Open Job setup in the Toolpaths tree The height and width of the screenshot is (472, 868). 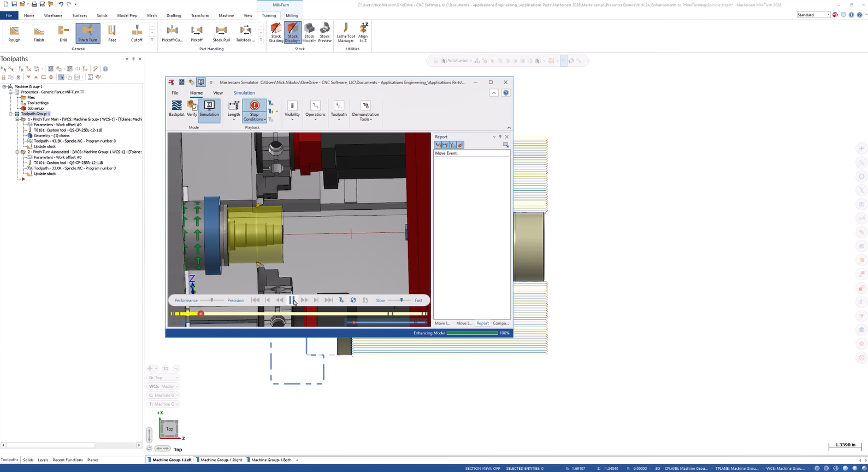pos(36,108)
